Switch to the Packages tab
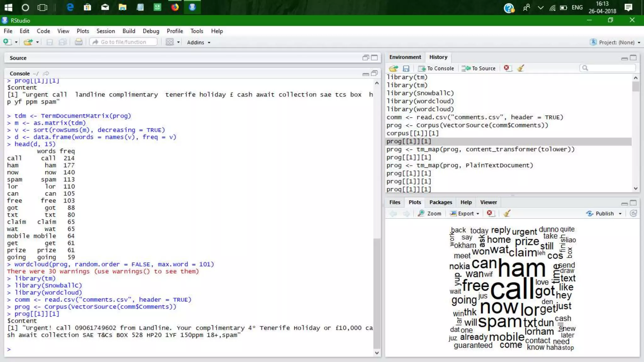This screenshot has width=644, height=362. click(441, 202)
